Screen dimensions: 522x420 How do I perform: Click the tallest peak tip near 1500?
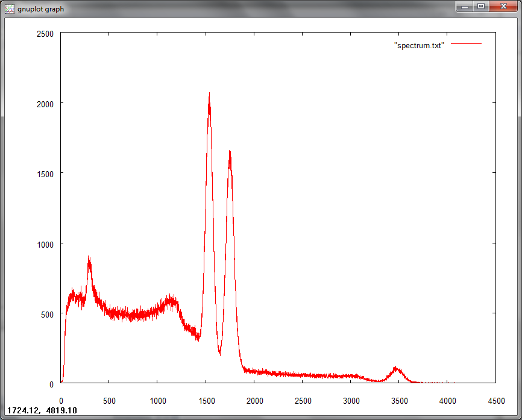point(209,94)
